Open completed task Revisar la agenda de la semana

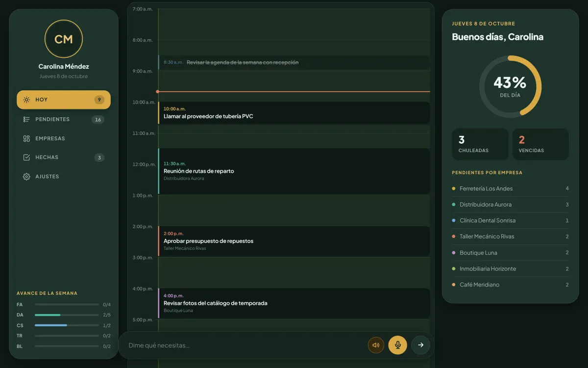coord(294,62)
